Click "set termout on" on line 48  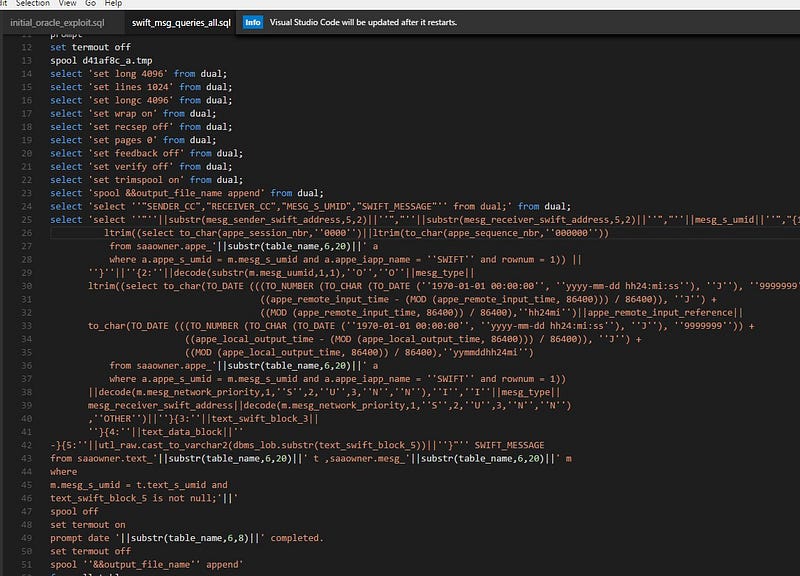(88, 524)
